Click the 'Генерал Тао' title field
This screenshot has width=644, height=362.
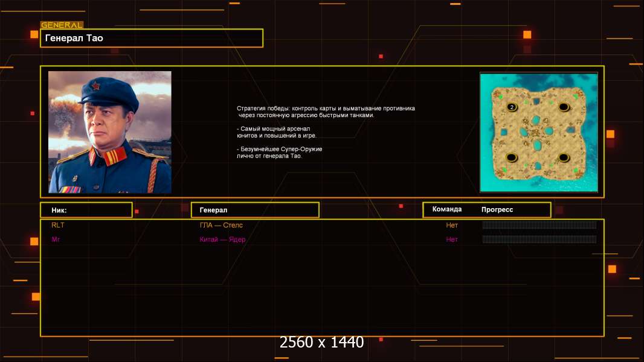click(152, 38)
